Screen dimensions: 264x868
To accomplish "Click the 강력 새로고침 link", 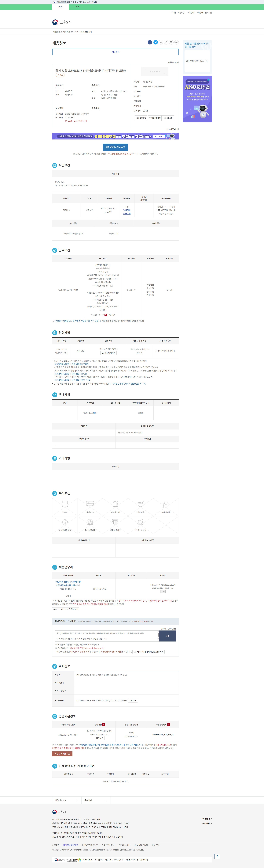I will pyautogui.click(x=121, y=154).
